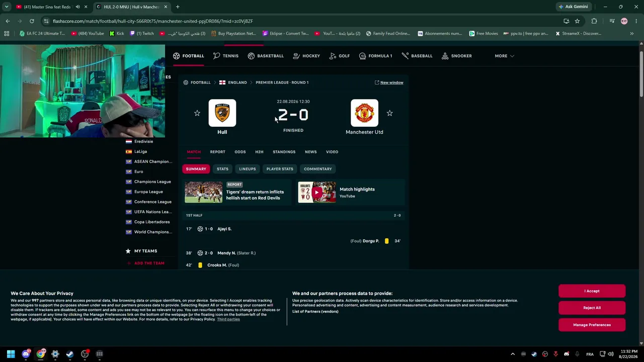Expand the More sports dropdown
This screenshot has height=362, width=644.
click(504, 56)
